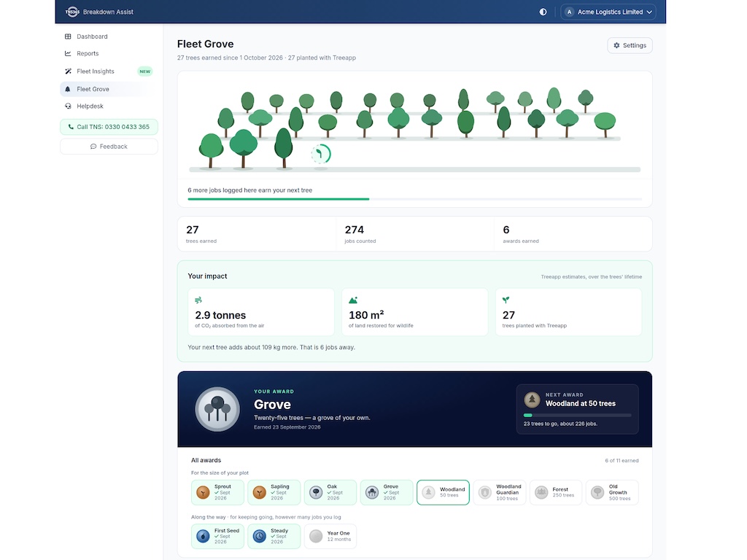Open Fleet Grove Settings
This screenshot has width=747, height=560.
pyautogui.click(x=630, y=45)
